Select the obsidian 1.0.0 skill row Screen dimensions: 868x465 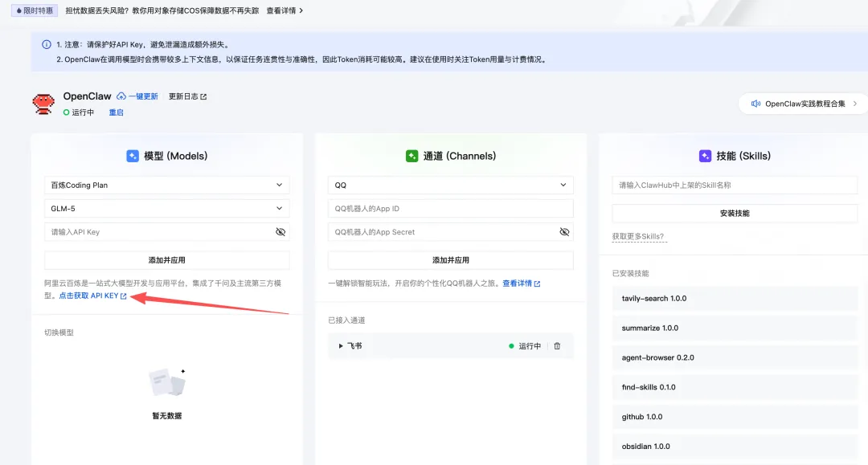pyautogui.click(x=735, y=447)
